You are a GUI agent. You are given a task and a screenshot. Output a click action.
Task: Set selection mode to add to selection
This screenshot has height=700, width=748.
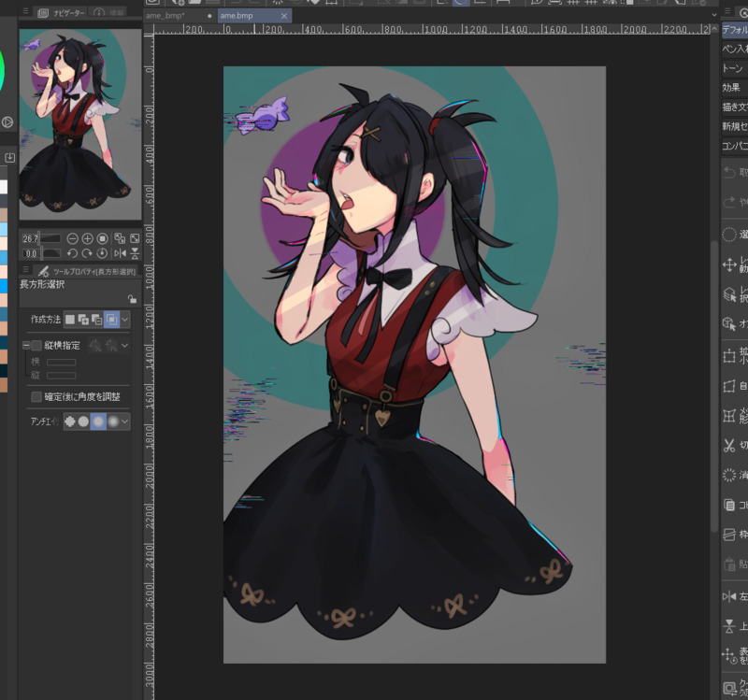pyautogui.click(x=83, y=320)
